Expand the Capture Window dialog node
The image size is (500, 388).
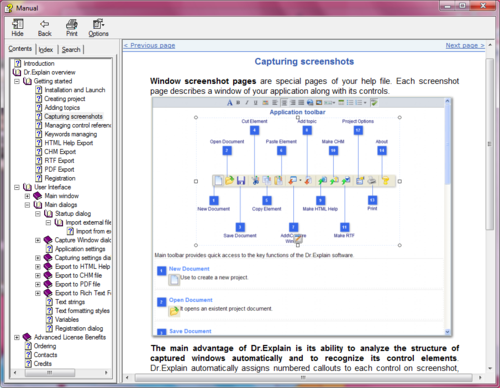click(38, 240)
